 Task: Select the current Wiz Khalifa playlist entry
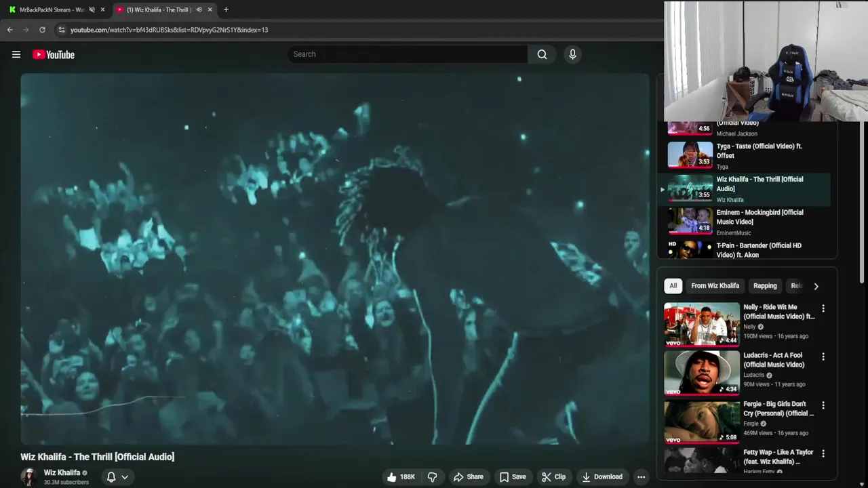coord(744,189)
